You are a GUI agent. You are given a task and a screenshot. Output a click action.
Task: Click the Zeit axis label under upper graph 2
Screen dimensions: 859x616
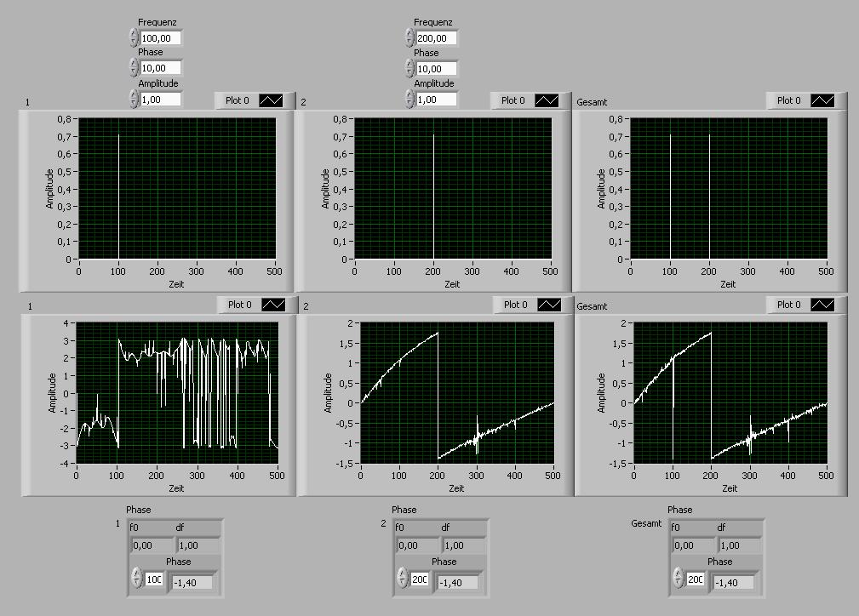pos(452,284)
